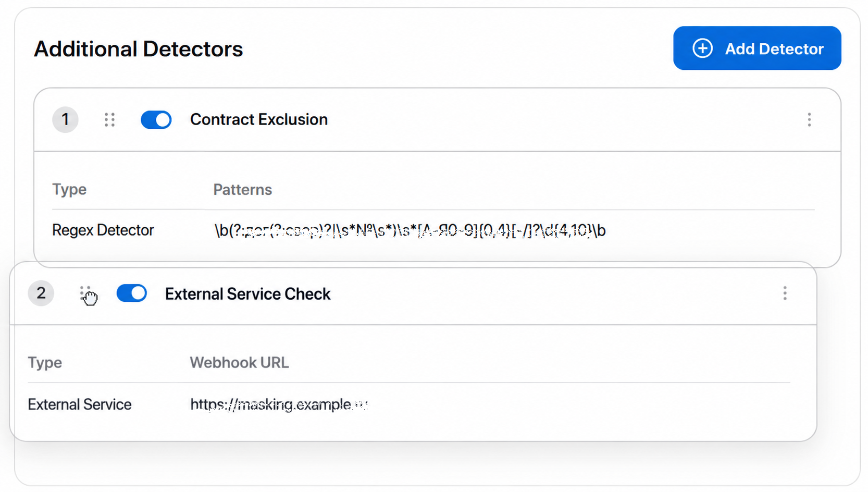This screenshot has height=492, width=868.
Task: Click the number 1 order badge
Action: (x=65, y=120)
